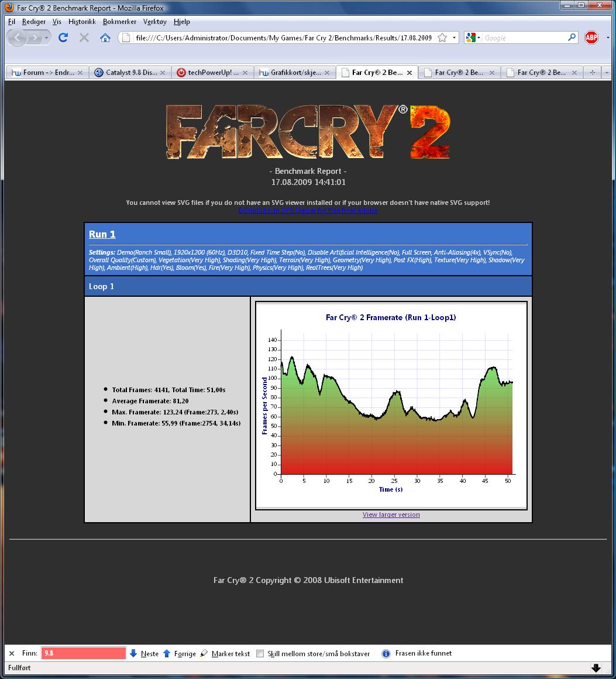
Task: Close the Grafikkort/skje... tab
Action: [x=327, y=73]
